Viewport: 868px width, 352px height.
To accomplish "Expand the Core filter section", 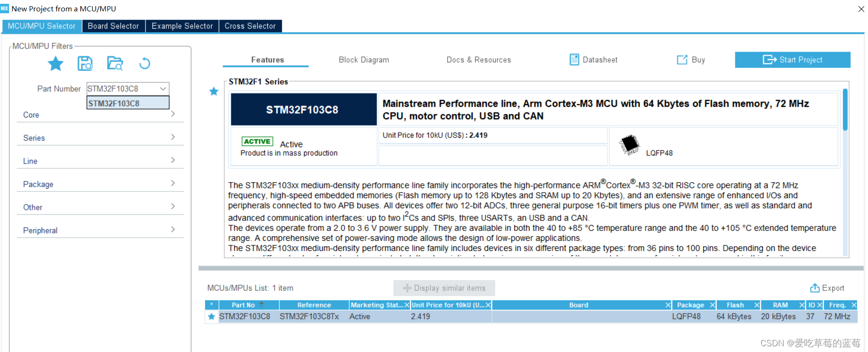I will [x=100, y=114].
